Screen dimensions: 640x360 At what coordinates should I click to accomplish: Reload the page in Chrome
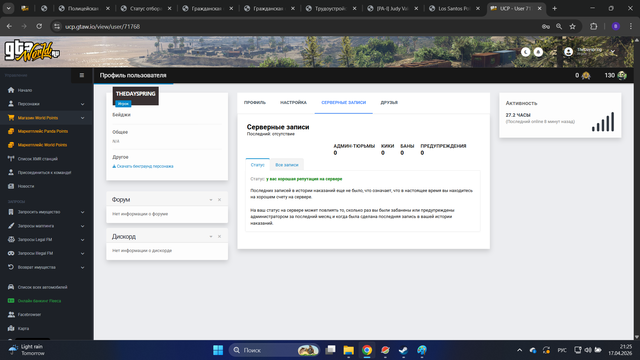coord(39,27)
